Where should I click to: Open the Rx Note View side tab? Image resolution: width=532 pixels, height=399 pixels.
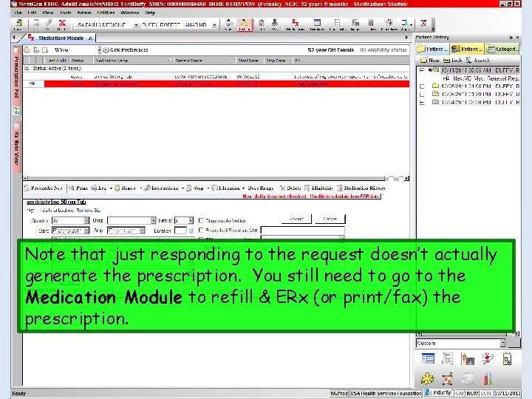point(16,146)
